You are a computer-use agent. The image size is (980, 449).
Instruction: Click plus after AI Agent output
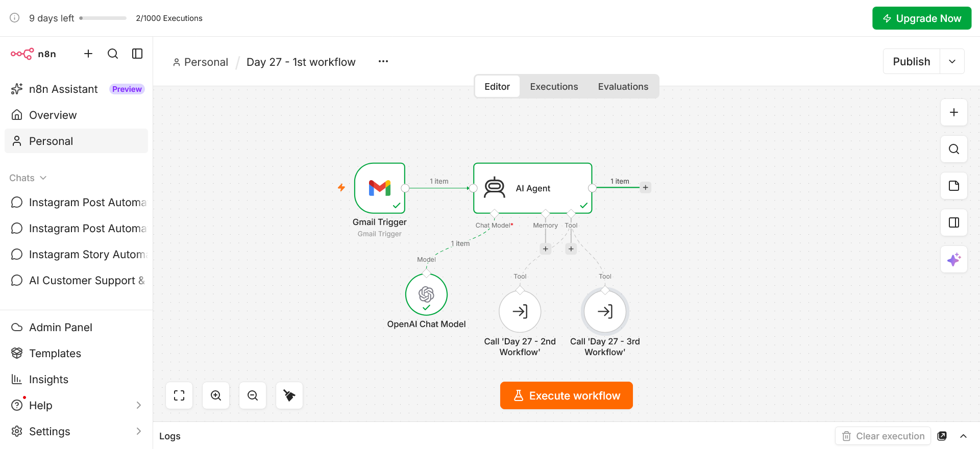[x=646, y=187]
